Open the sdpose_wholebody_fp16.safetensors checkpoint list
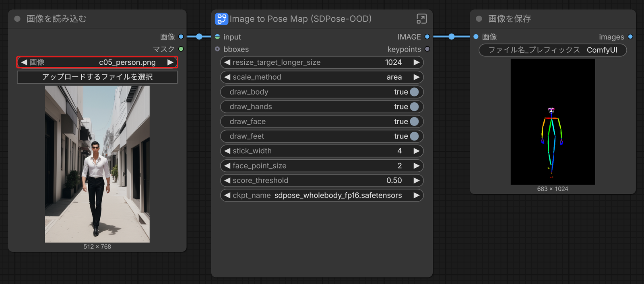 [x=322, y=195]
